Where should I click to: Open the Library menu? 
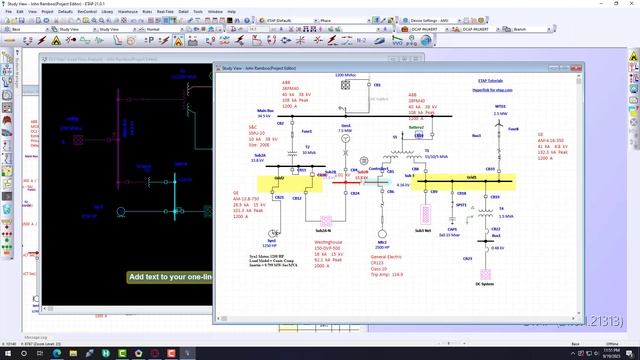tap(107, 12)
